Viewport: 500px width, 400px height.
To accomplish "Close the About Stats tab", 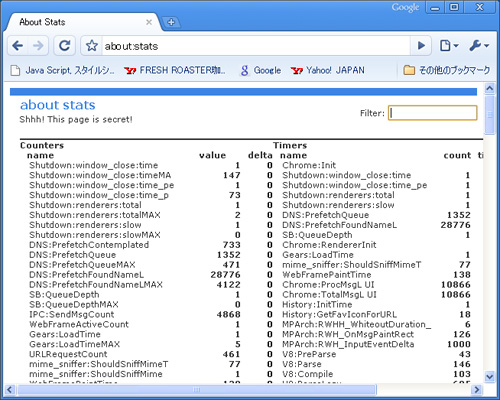I will (x=149, y=22).
